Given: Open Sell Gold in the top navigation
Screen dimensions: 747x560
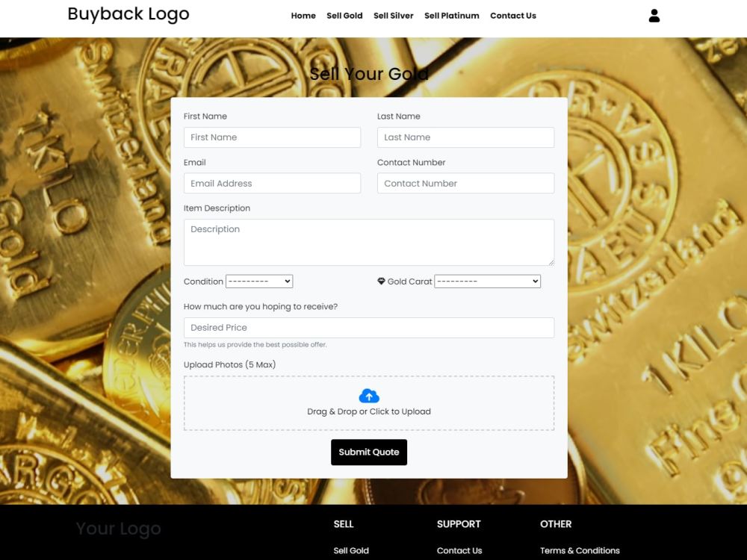Looking at the screenshot, I should pos(344,16).
